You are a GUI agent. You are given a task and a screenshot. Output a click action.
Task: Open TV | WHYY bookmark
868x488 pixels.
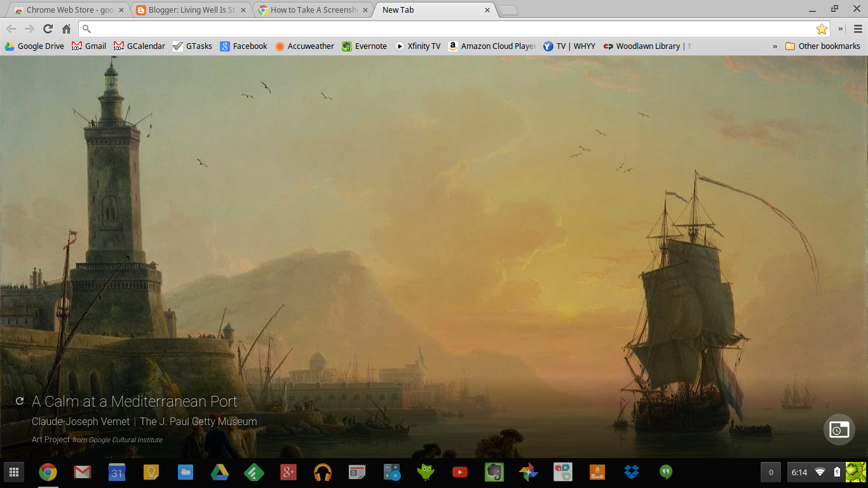(x=569, y=46)
